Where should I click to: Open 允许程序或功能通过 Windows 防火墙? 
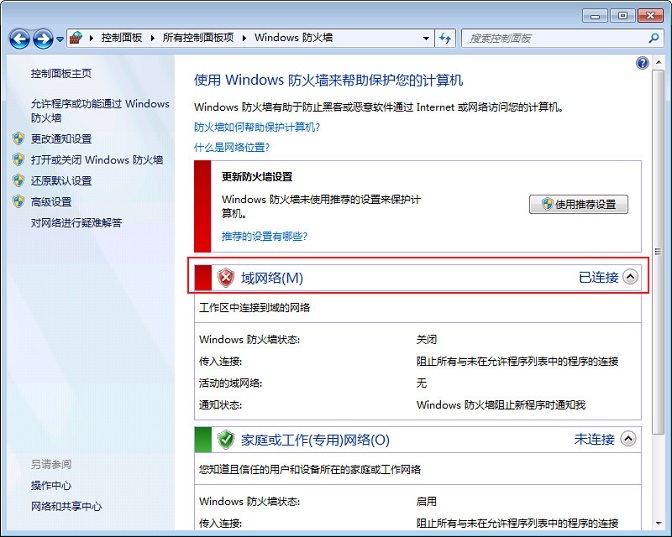click(x=100, y=110)
